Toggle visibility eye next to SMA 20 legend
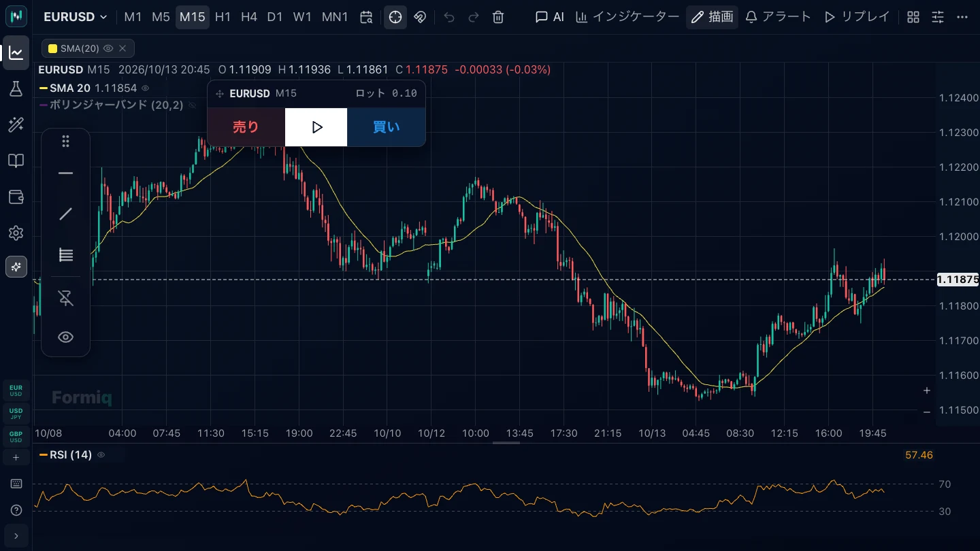This screenshot has height=551, width=980. pos(145,88)
